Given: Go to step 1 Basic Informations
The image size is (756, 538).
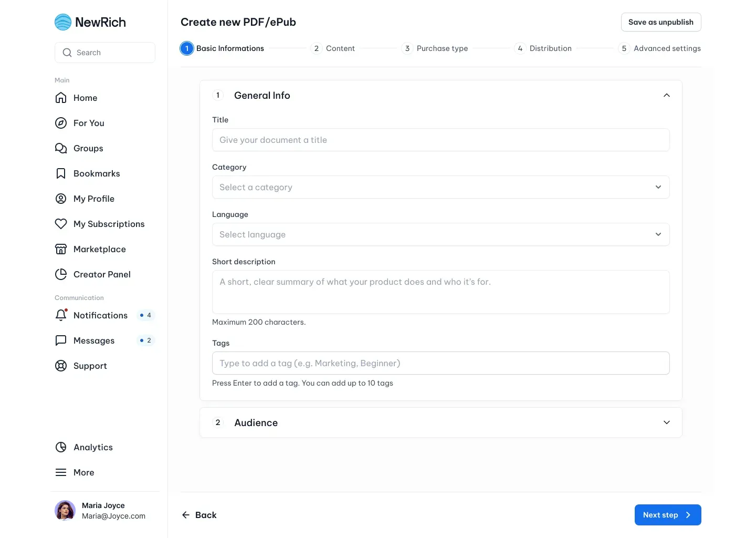Looking at the screenshot, I should (x=222, y=48).
